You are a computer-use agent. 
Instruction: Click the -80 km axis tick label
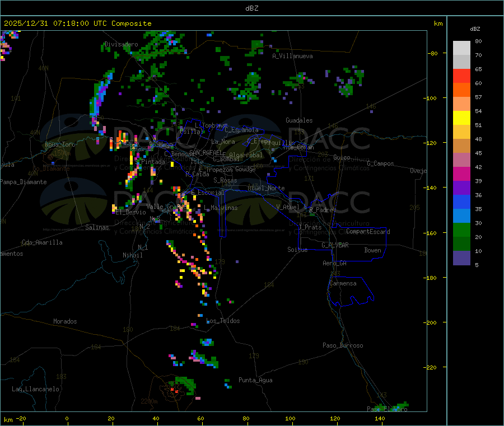[x=433, y=53]
